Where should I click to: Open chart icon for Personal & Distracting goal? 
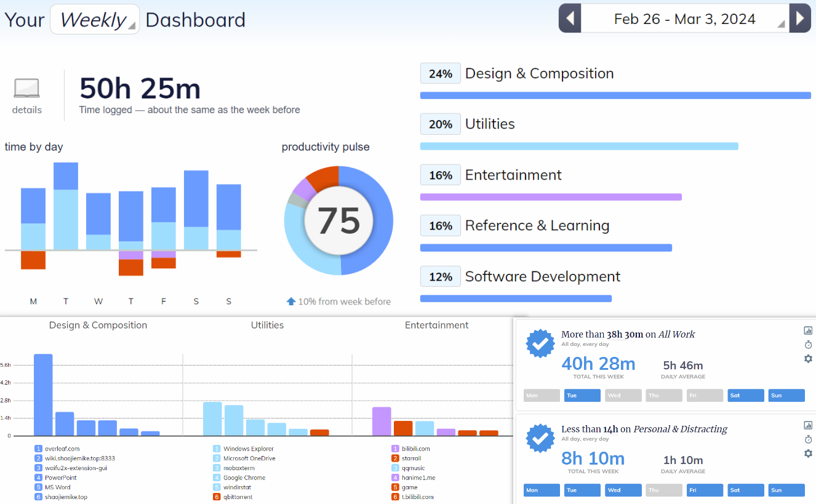click(x=808, y=425)
